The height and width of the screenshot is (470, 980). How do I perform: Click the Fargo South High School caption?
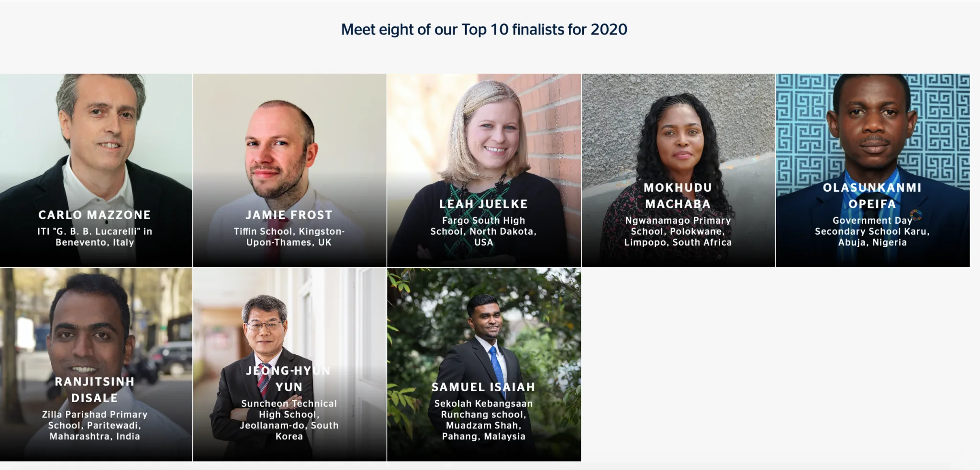483,231
